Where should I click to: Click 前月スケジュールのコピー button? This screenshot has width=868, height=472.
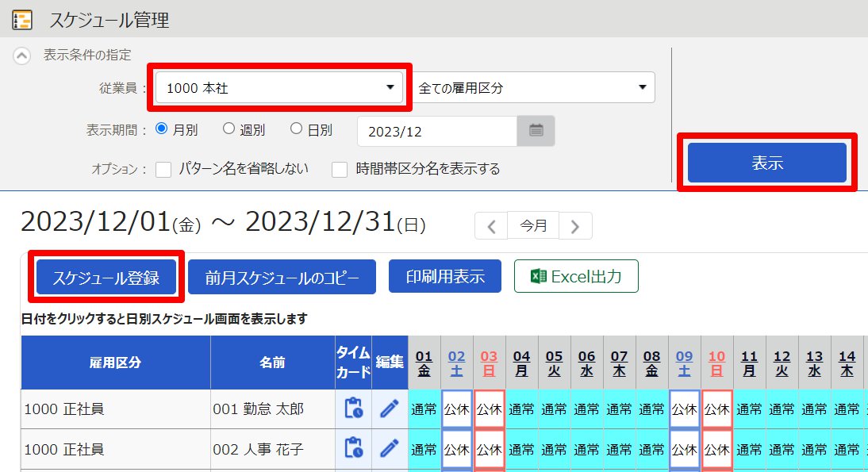(x=282, y=277)
